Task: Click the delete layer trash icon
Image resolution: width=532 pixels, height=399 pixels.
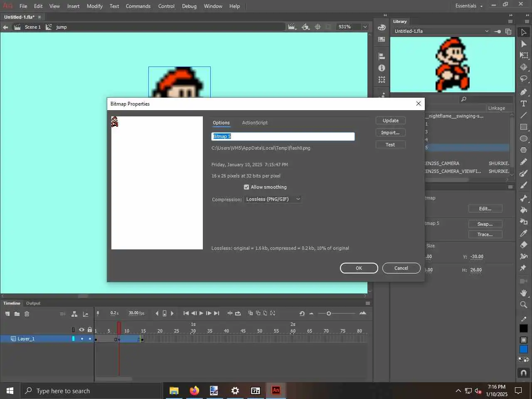Action: pos(27,314)
